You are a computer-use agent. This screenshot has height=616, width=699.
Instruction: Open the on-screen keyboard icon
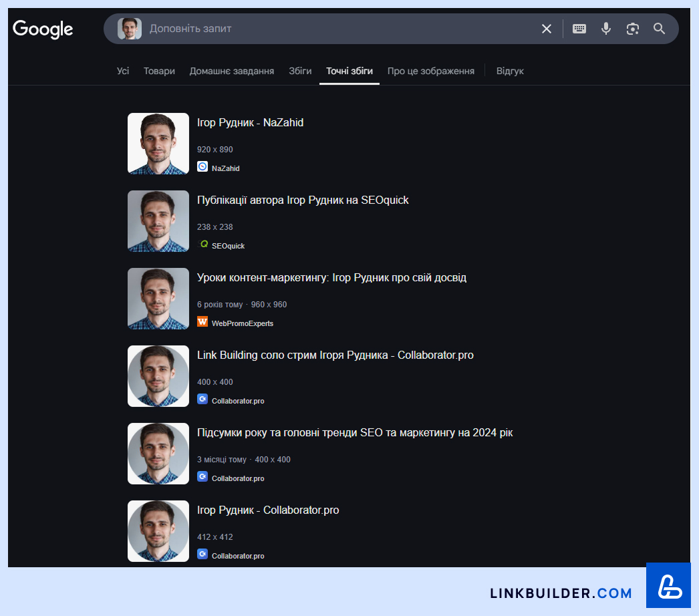(579, 29)
